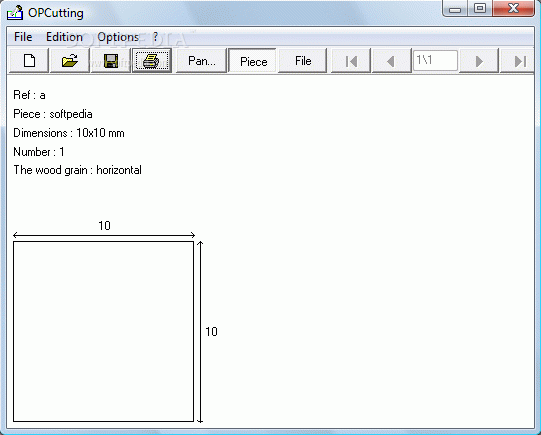Go to the first page arrow
Screen dimensions: 541x435
(x=351, y=61)
